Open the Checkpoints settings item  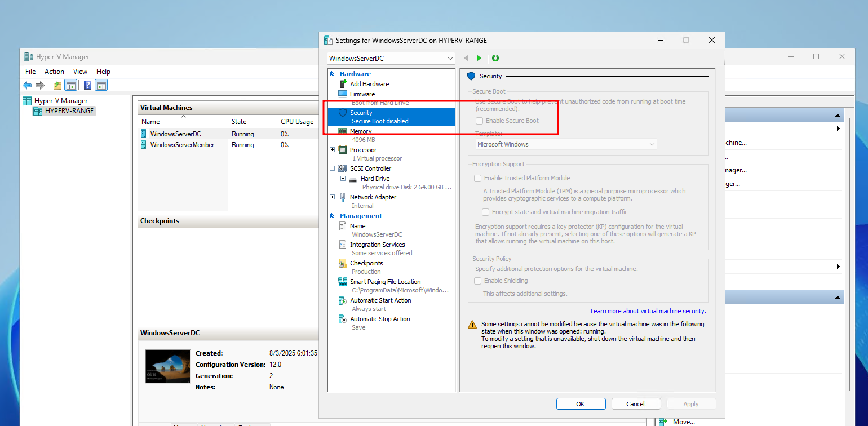(x=366, y=263)
